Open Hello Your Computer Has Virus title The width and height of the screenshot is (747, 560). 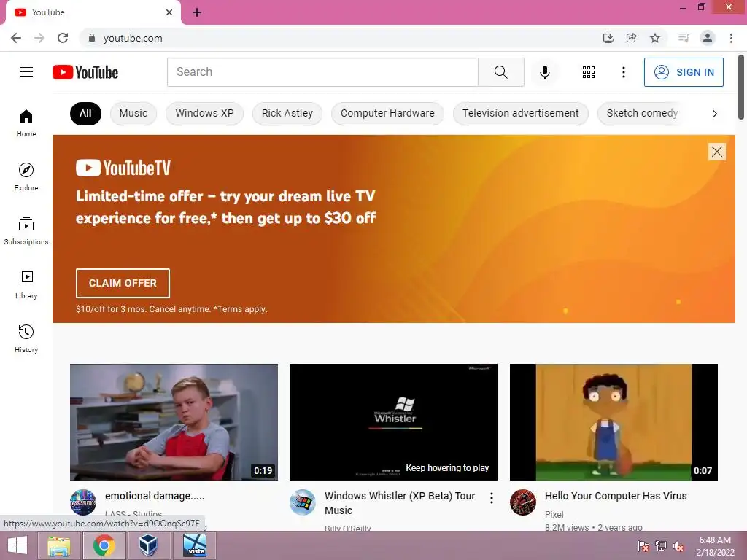coord(616,496)
